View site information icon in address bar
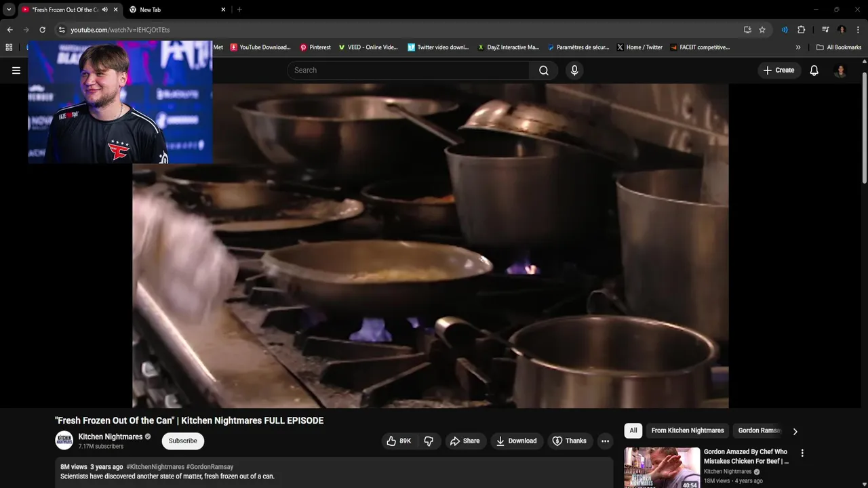This screenshot has height=488, width=868. tap(62, 30)
